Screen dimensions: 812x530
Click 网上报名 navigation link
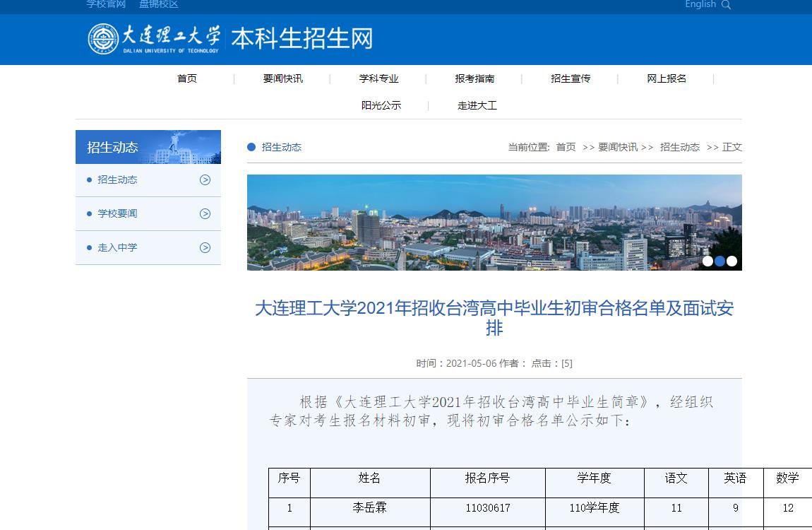pos(667,79)
